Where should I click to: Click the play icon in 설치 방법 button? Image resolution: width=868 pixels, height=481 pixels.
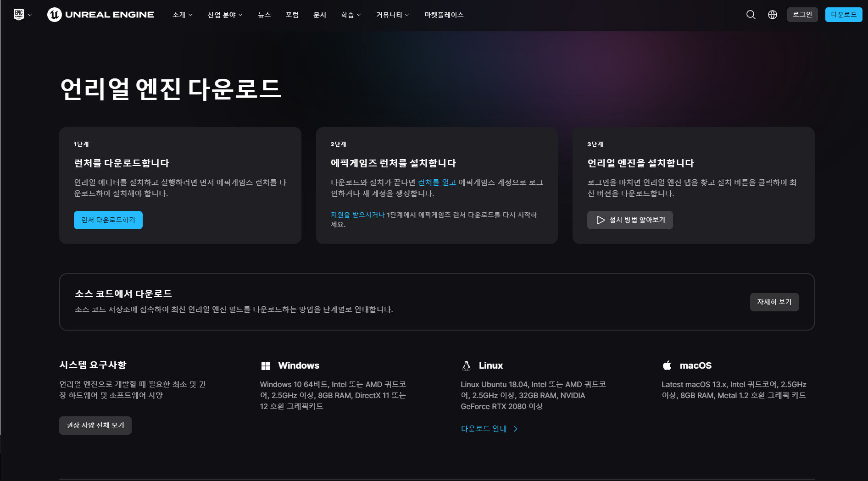click(x=601, y=220)
